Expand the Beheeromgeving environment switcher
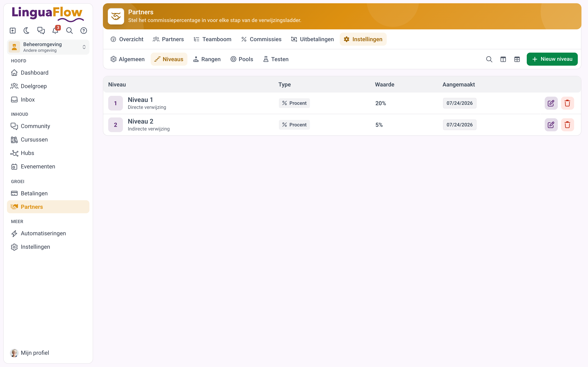This screenshot has height=367, width=588. [48, 47]
